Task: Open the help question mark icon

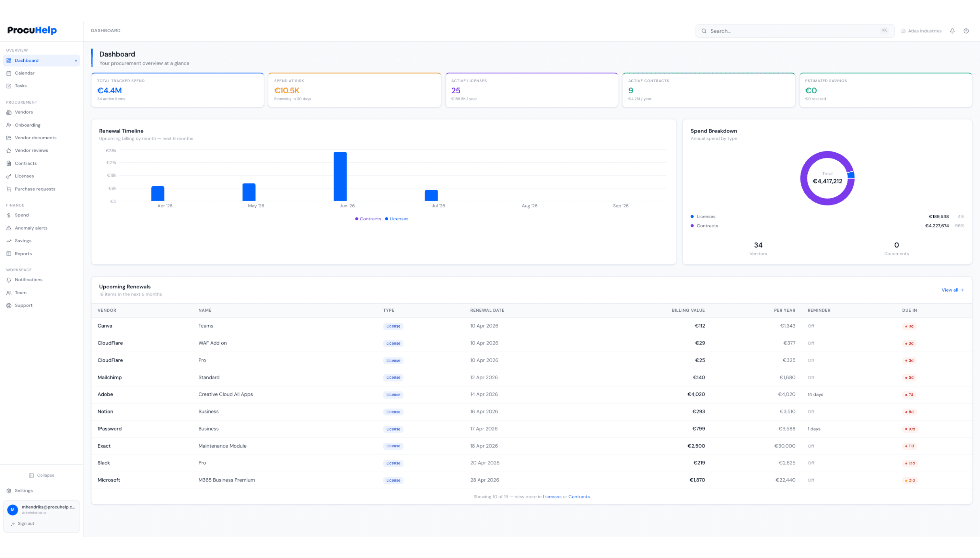Action: (x=966, y=31)
